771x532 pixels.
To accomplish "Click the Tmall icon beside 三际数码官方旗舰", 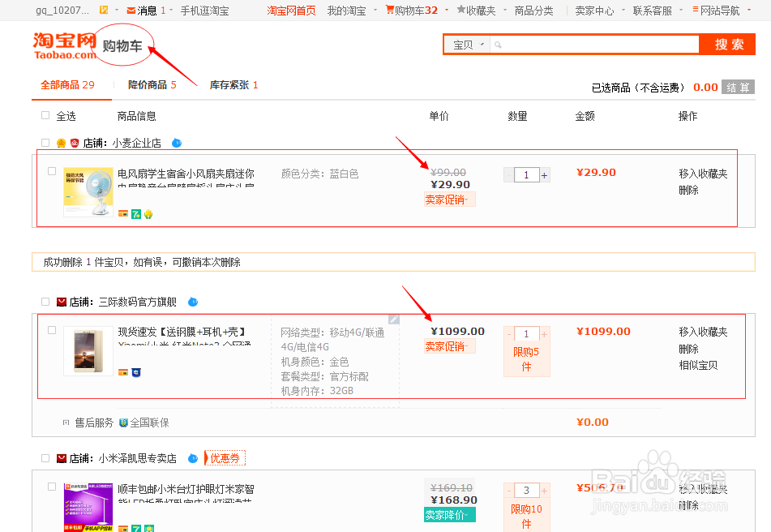I will point(62,302).
